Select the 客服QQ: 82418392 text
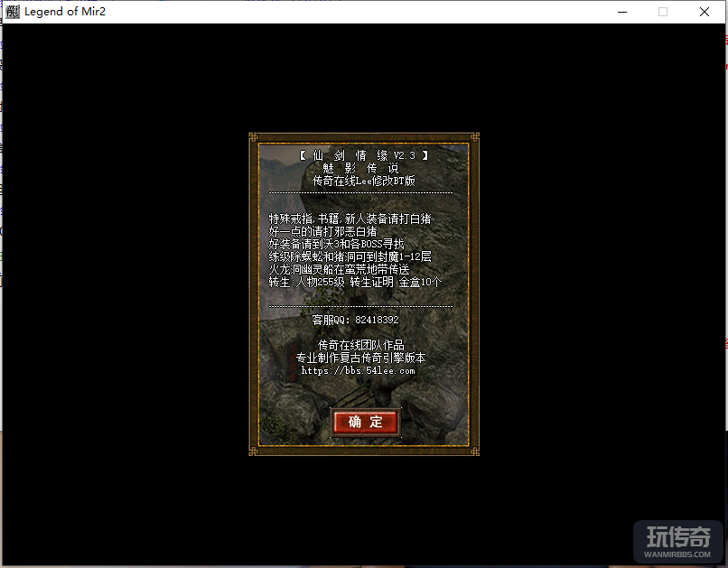Screen dimensions: 728x568 [355, 320]
